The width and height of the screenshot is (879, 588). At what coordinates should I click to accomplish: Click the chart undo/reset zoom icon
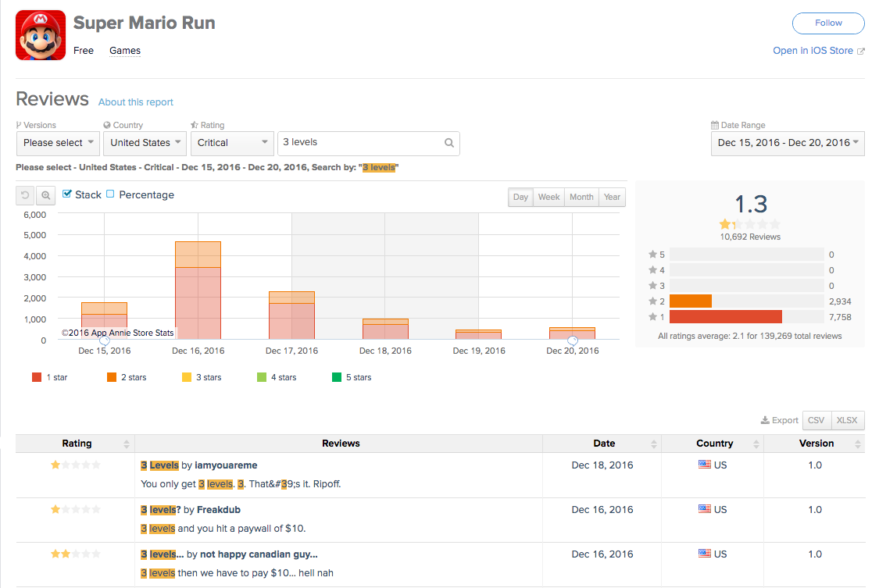click(25, 195)
